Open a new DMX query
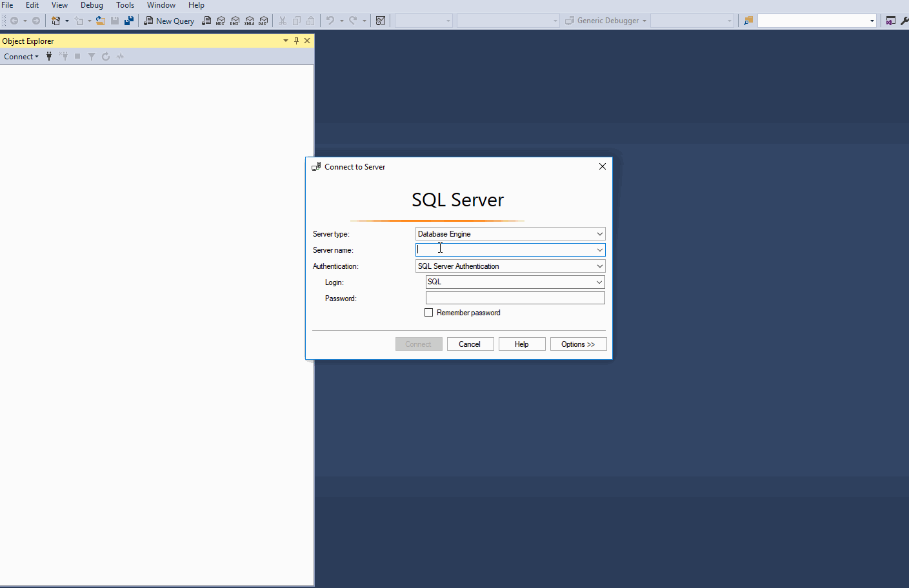The width and height of the screenshot is (909, 588). tap(235, 21)
